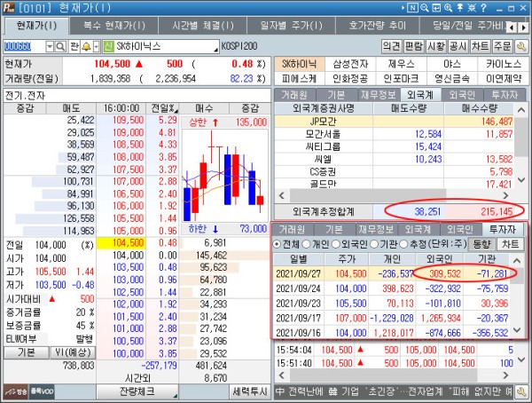Click the 외국계 table horizontal scrollbar thumb
The height and width of the screenshot is (403, 532).
(x=367, y=195)
